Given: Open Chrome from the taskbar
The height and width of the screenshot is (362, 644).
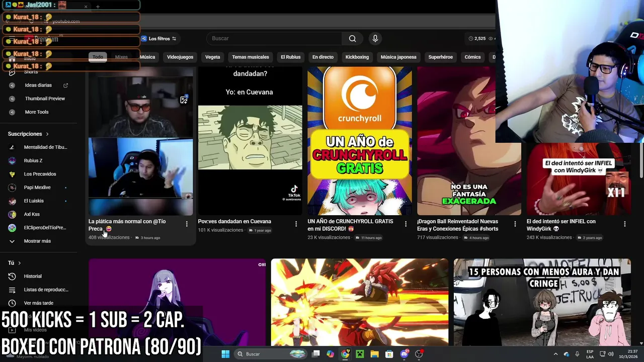Looking at the screenshot, I should pyautogui.click(x=345, y=354).
